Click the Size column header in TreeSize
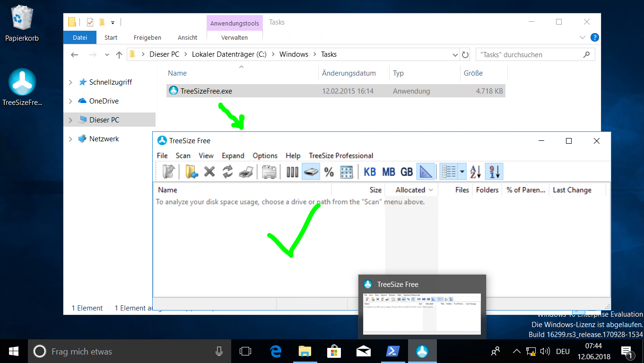The image size is (644, 363). click(358, 190)
